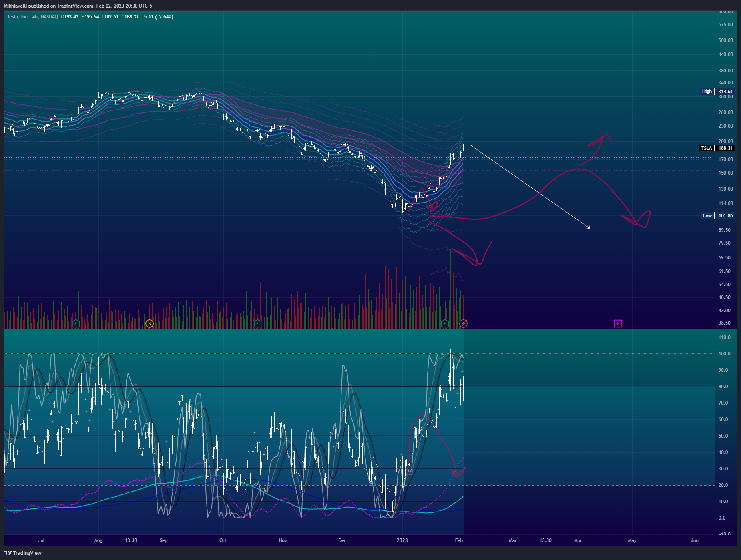The width and height of the screenshot is (741, 560).
Task: Click the 'Oct' label on the time axis
Action: point(223,540)
